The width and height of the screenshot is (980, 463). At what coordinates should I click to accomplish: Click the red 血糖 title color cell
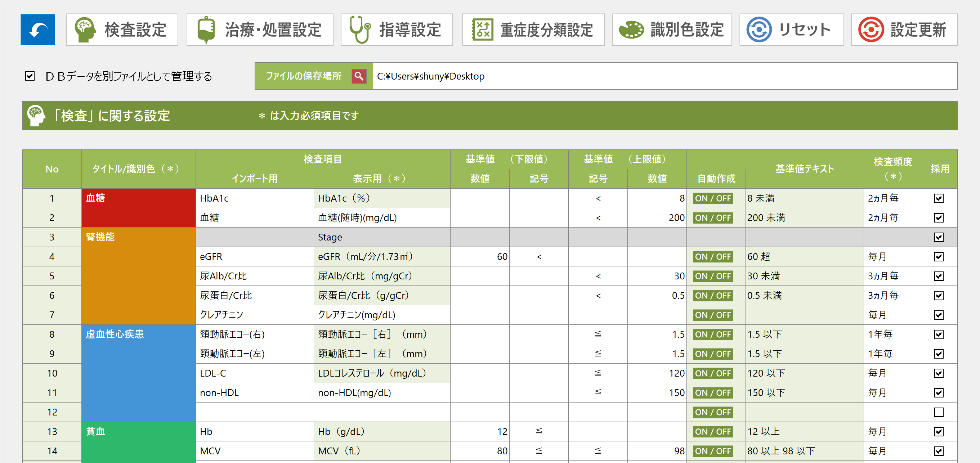click(138, 208)
